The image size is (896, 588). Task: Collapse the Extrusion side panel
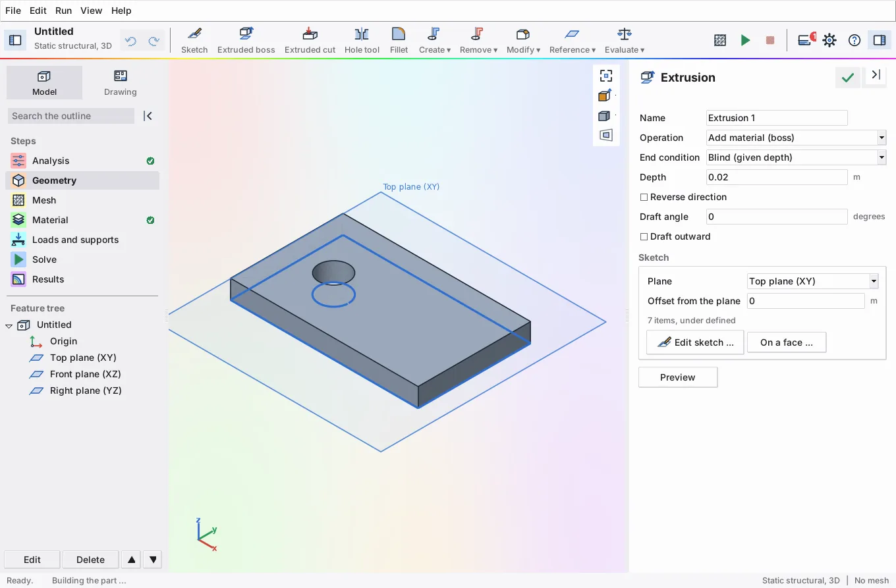point(876,75)
